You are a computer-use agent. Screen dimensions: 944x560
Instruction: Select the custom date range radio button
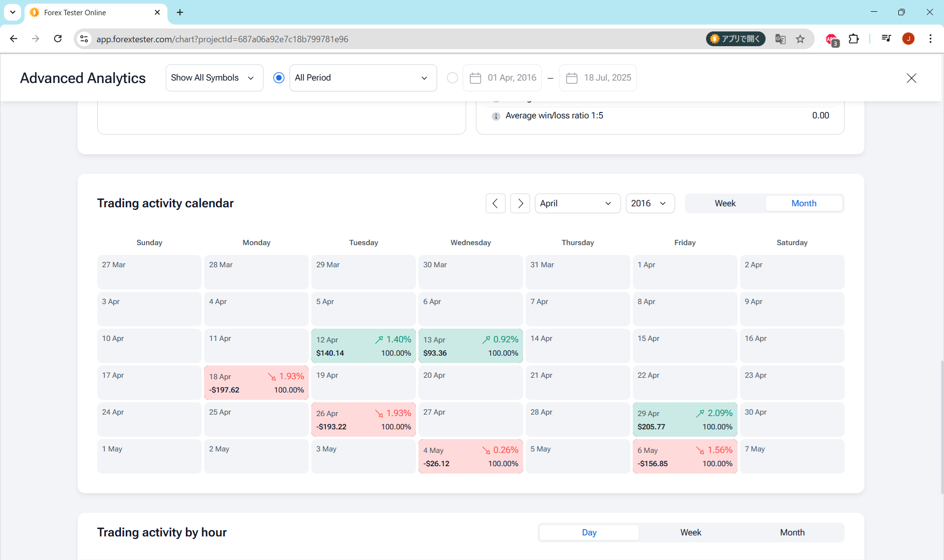click(452, 78)
